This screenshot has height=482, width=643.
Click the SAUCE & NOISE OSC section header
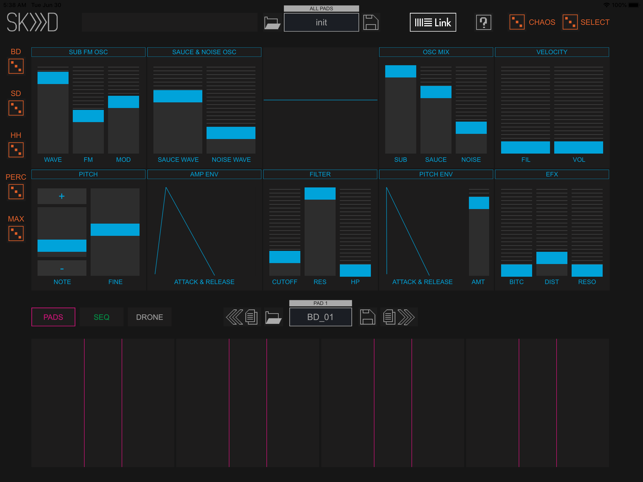click(x=204, y=52)
